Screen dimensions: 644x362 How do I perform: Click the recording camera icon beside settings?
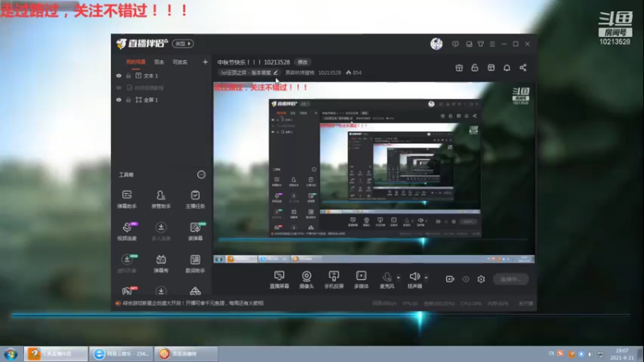click(450, 279)
